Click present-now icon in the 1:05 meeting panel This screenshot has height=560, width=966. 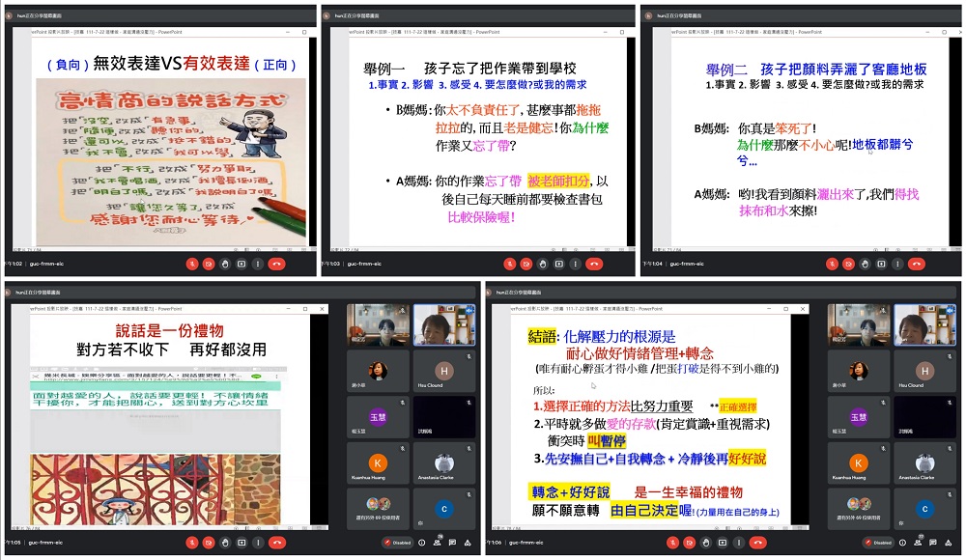(241, 543)
